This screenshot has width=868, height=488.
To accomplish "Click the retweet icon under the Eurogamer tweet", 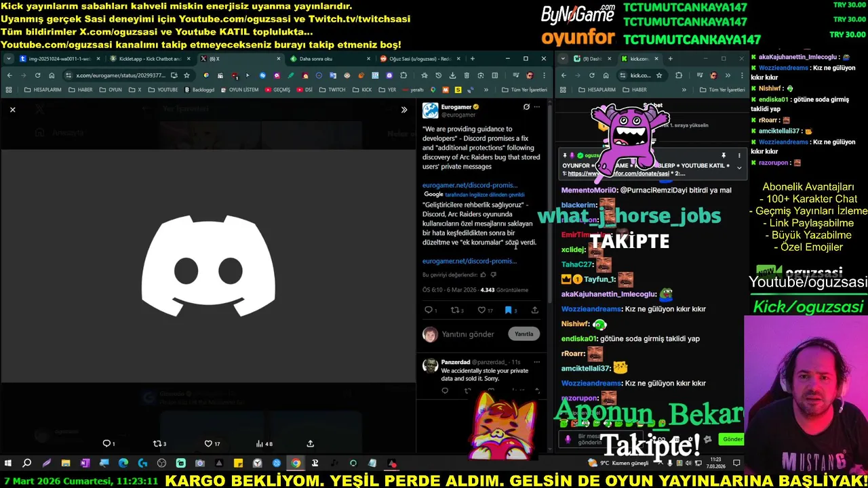I will [x=455, y=310].
